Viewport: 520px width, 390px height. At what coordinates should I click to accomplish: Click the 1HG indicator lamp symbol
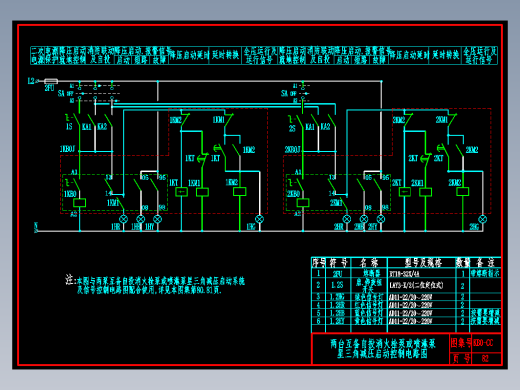tap(259, 219)
